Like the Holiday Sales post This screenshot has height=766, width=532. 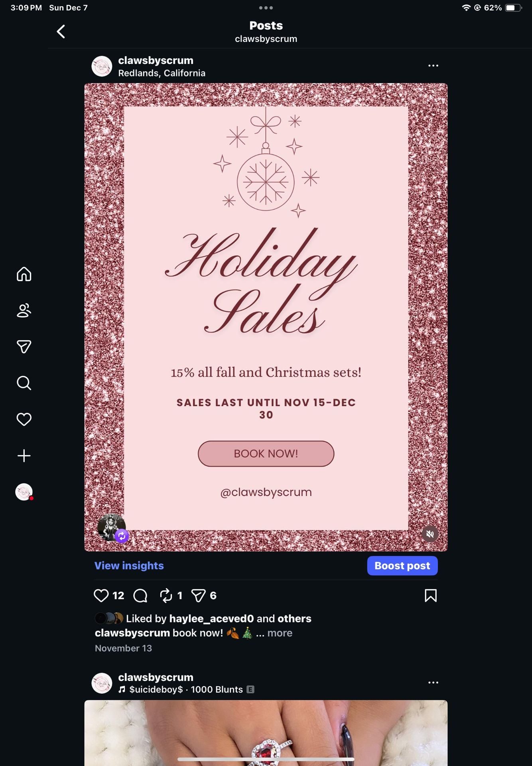(101, 596)
